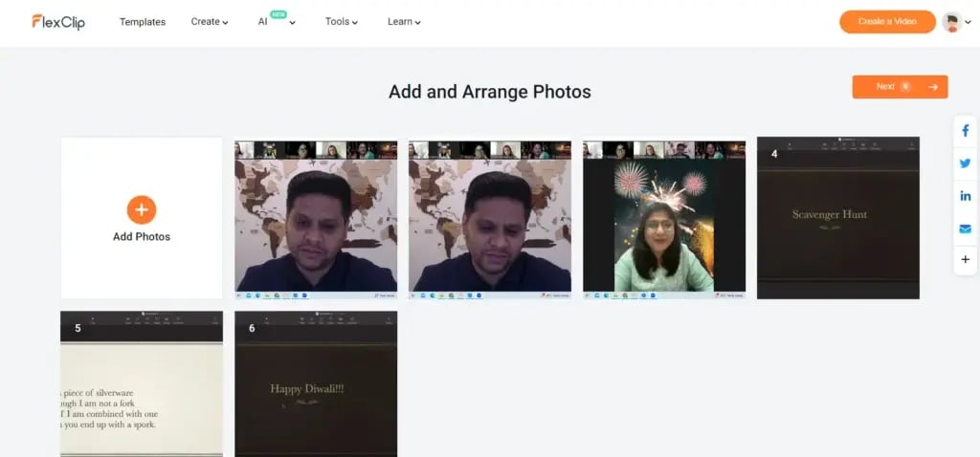Select the Happy Diwali slide thumbnail
Image resolution: width=980 pixels, height=457 pixels.
click(316, 383)
